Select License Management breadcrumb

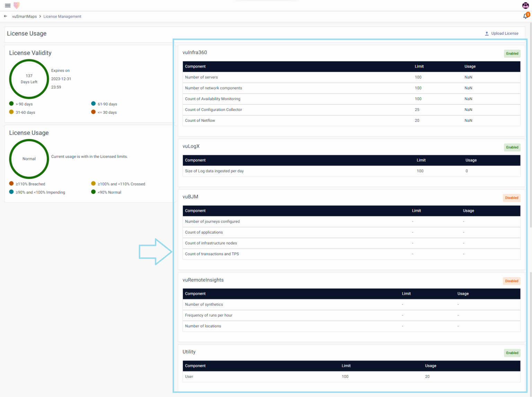pos(62,16)
